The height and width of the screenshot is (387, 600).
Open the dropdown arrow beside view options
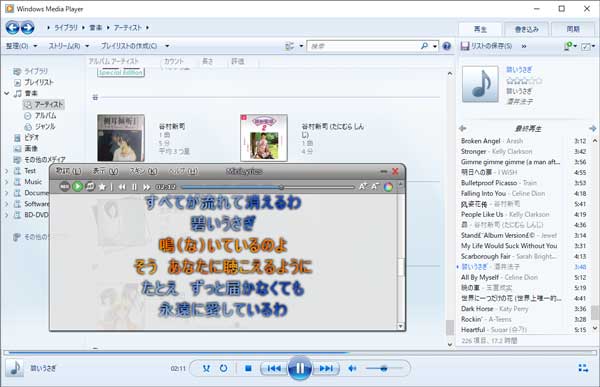pyautogui.click(x=301, y=46)
